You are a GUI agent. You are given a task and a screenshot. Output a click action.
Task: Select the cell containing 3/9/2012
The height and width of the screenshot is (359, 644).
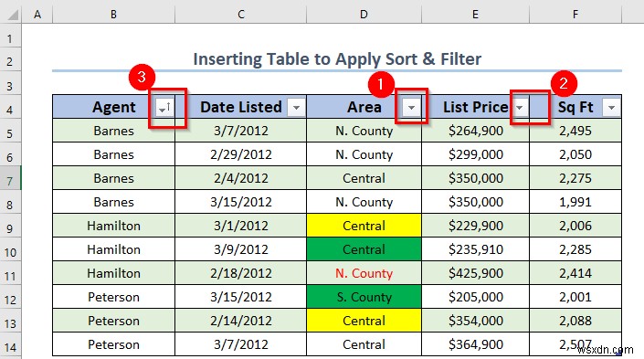[x=240, y=249]
